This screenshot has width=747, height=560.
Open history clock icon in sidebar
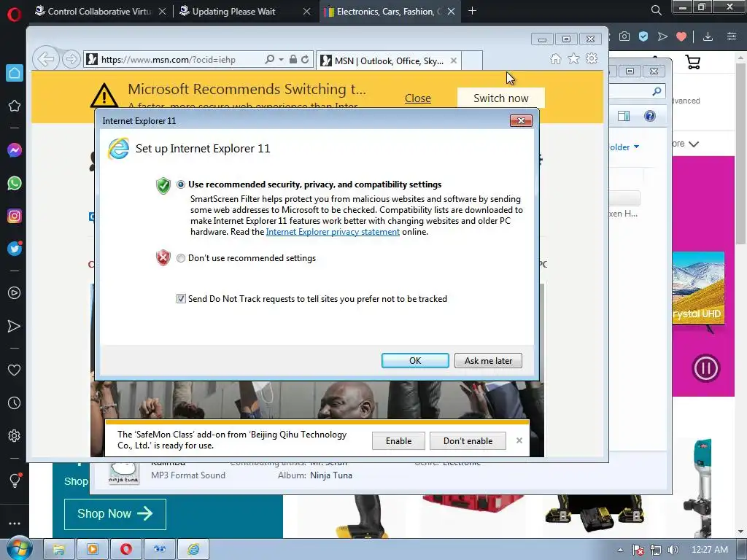pyautogui.click(x=15, y=402)
